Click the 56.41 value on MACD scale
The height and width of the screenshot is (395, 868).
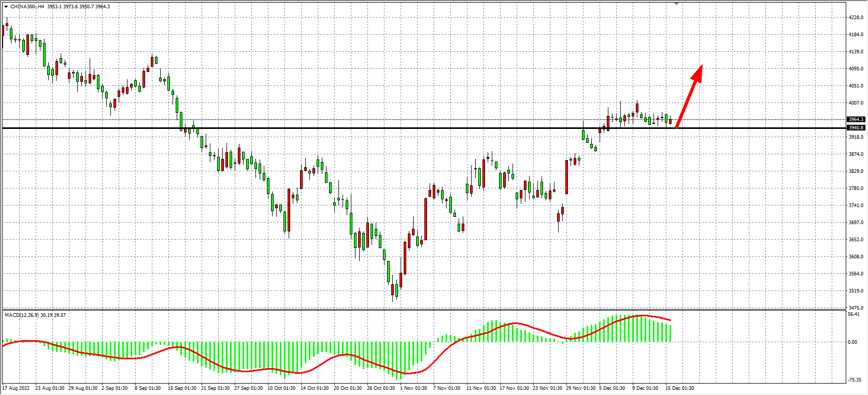coord(853,314)
